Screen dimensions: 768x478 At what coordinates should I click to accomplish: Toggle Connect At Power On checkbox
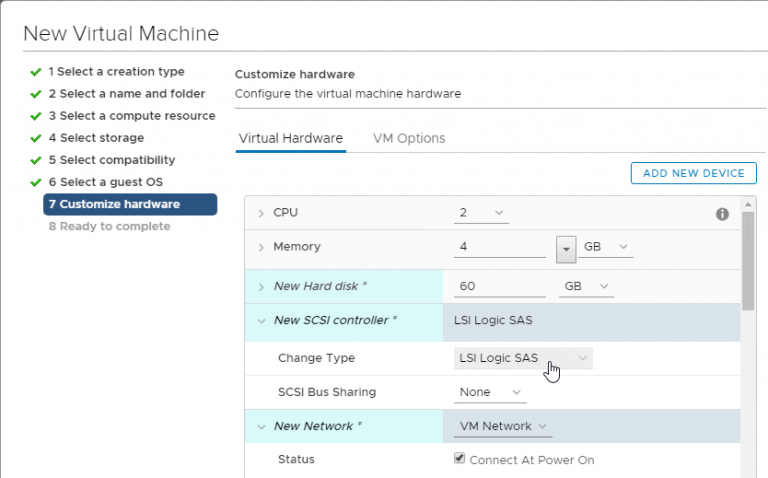coord(460,459)
